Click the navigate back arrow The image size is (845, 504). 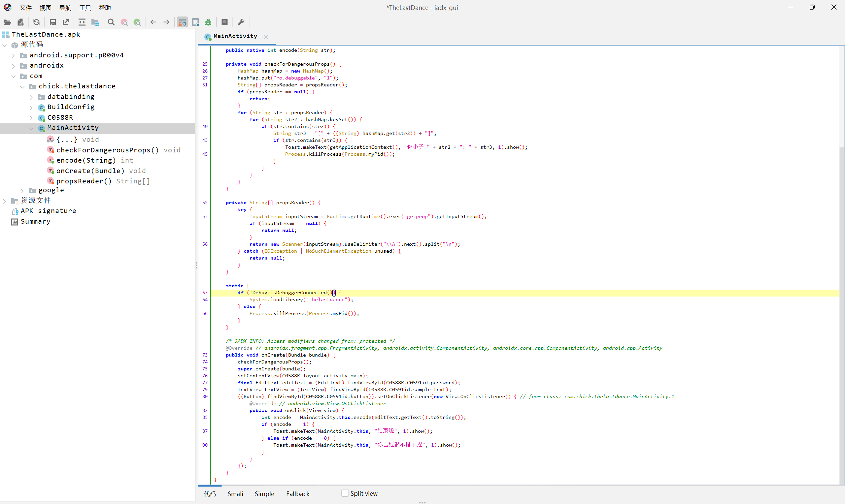[153, 22]
